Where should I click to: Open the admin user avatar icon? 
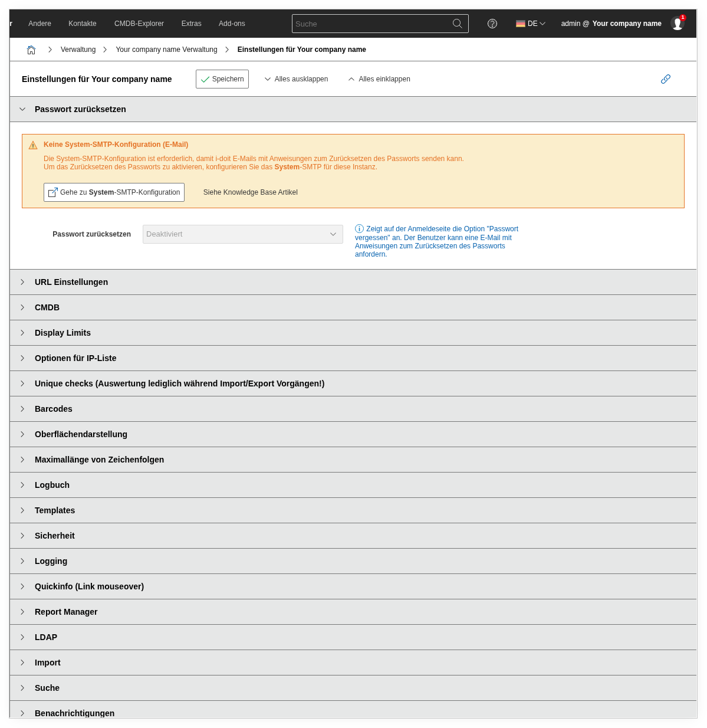[x=678, y=24]
